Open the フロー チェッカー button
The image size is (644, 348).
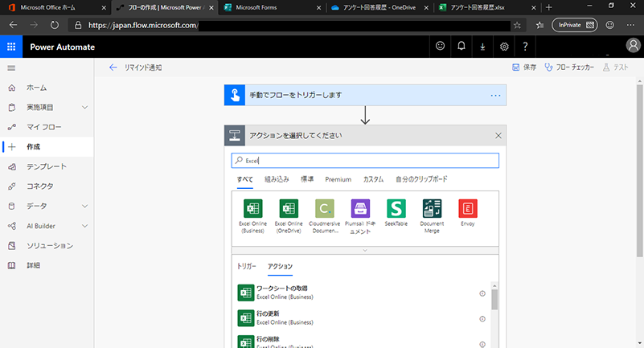click(x=569, y=68)
